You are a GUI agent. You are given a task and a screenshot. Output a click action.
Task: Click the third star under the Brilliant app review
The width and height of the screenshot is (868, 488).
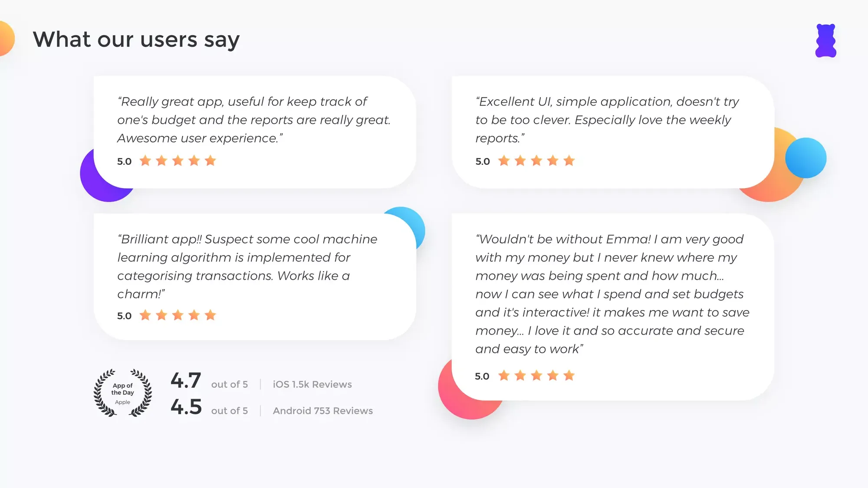(178, 315)
